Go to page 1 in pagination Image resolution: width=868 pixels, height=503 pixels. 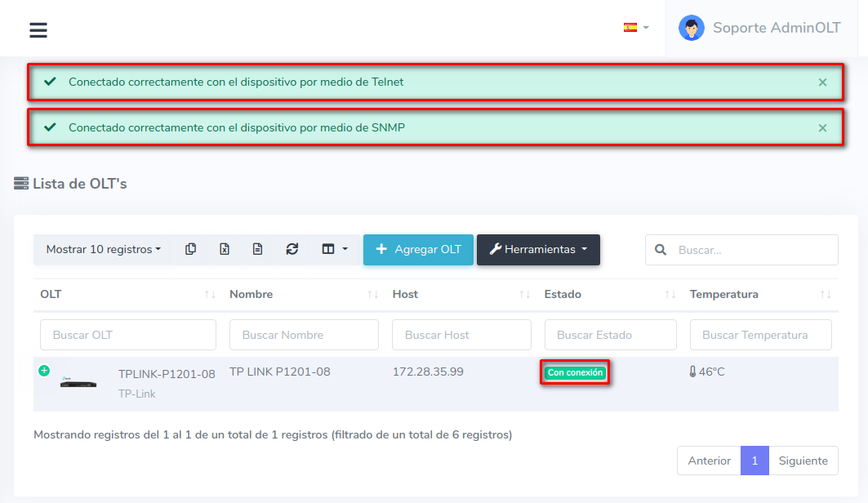[754, 461]
